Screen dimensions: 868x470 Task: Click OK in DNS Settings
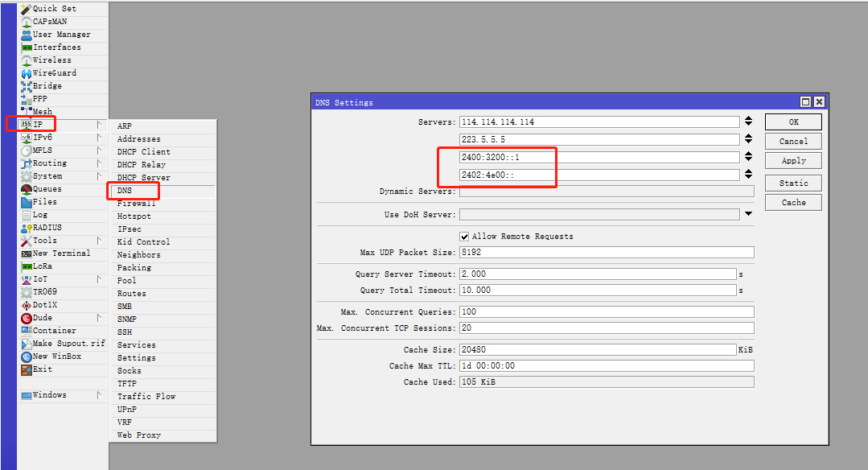click(793, 122)
